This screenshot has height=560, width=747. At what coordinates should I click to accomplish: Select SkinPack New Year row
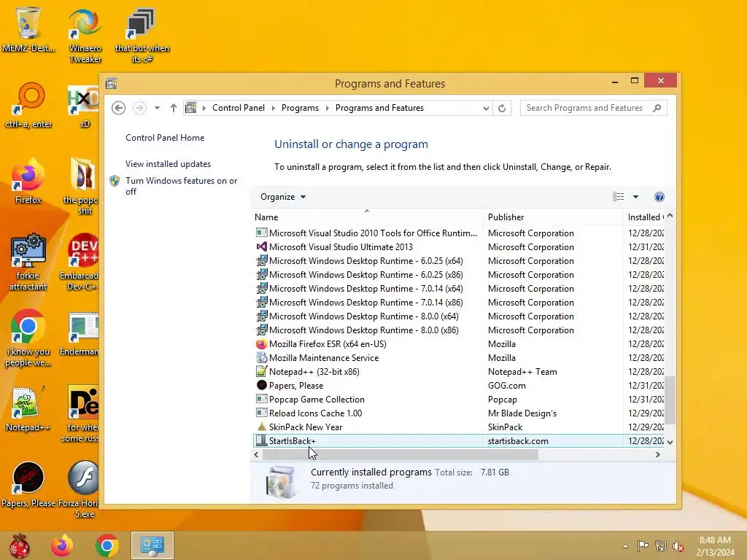pyautogui.click(x=458, y=427)
